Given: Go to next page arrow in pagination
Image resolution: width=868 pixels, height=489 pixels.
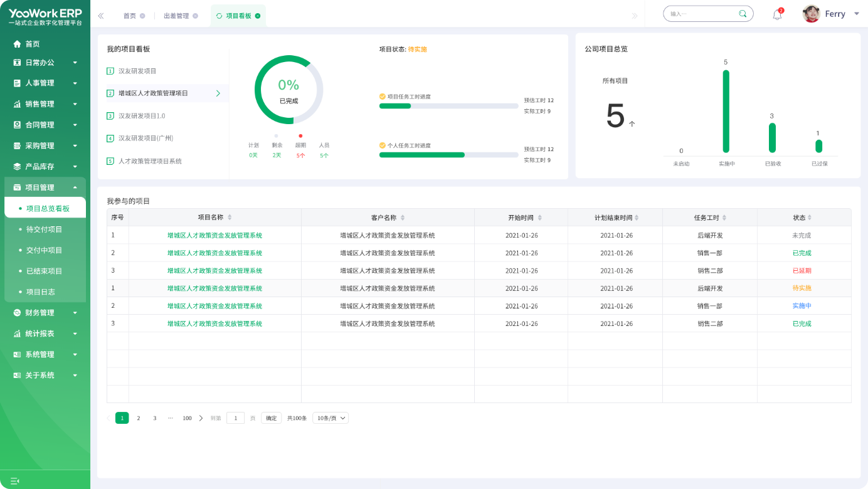Looking at the screenshot, I should tap(201, 418).
